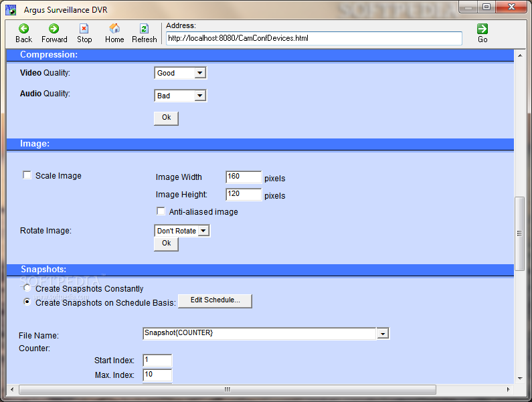Viewport: 532px width, 402px height.
Task: Click the Forward navigation icon
Action: tap(54, 29)
